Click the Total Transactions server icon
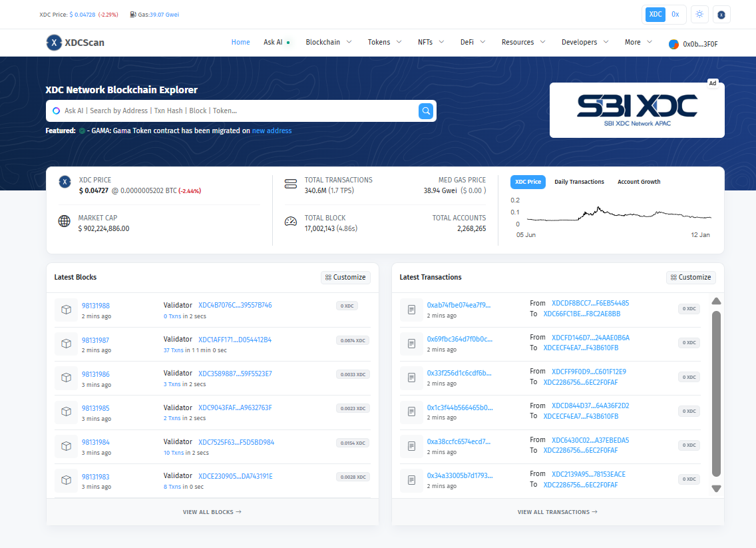756x548 pixels. pos(291,184)
